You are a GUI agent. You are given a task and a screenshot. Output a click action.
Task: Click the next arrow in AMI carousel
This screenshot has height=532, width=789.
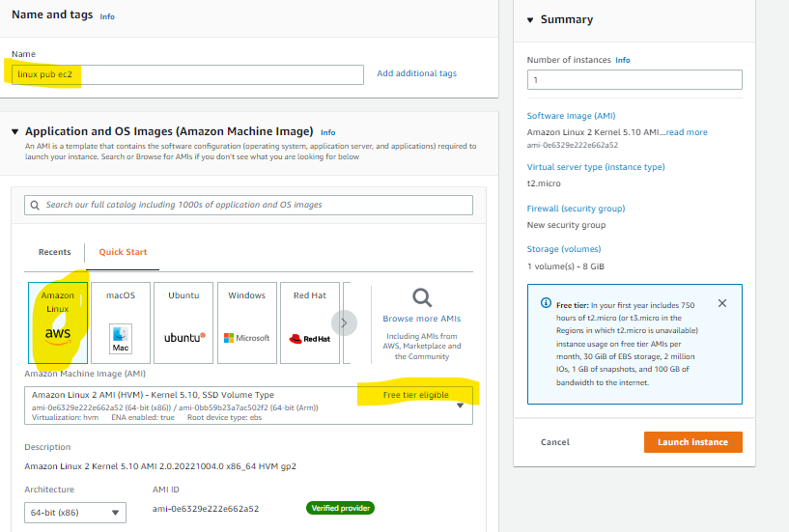pos(344,323)
